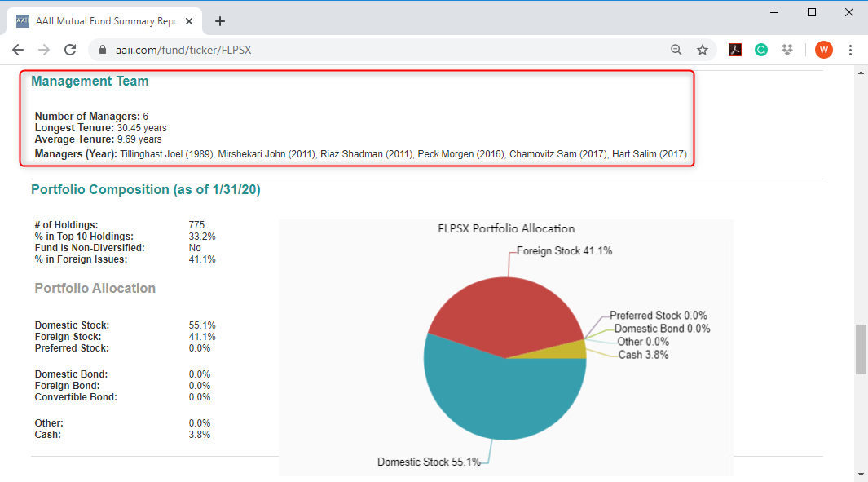Open the Grammarly extension icon

(761, 50)
